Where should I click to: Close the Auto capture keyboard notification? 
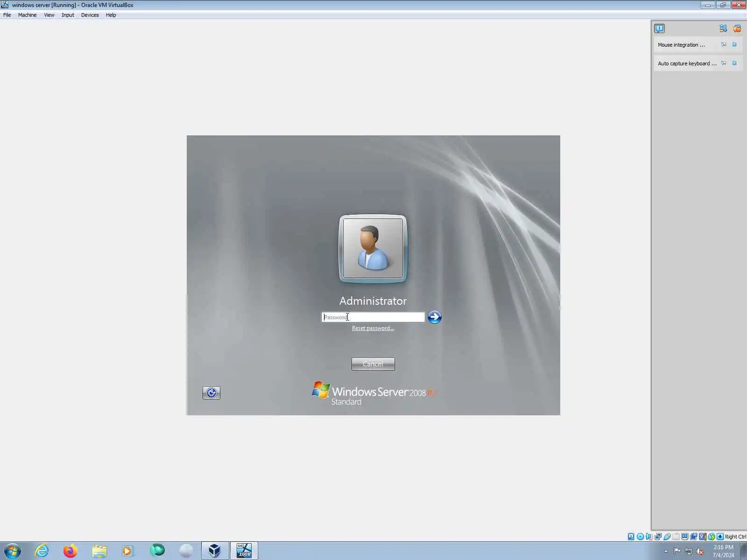(x=734, y=63)
